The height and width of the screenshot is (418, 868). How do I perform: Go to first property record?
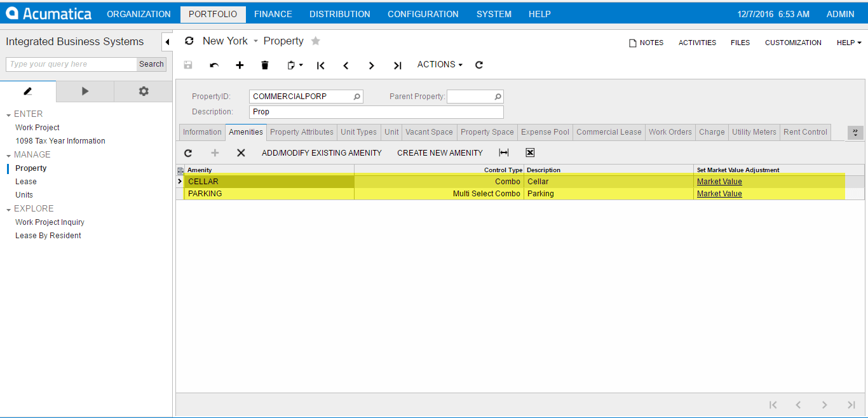(321, 65)
